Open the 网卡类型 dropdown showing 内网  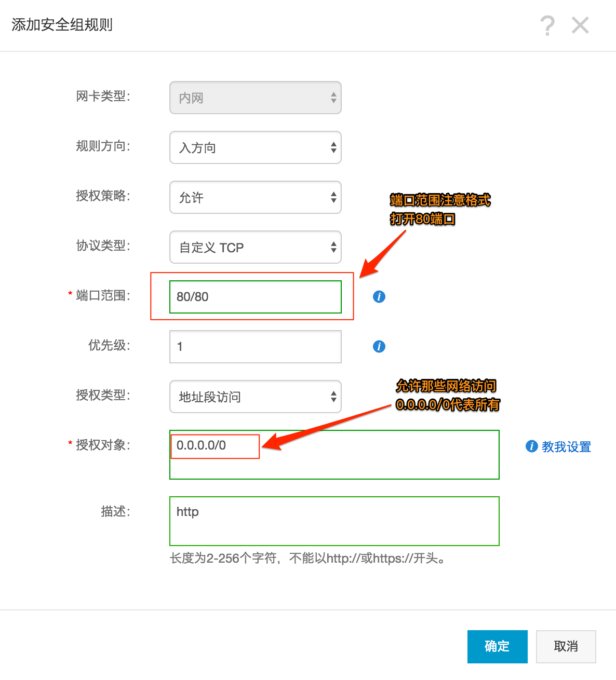click(x=256, y=98)
